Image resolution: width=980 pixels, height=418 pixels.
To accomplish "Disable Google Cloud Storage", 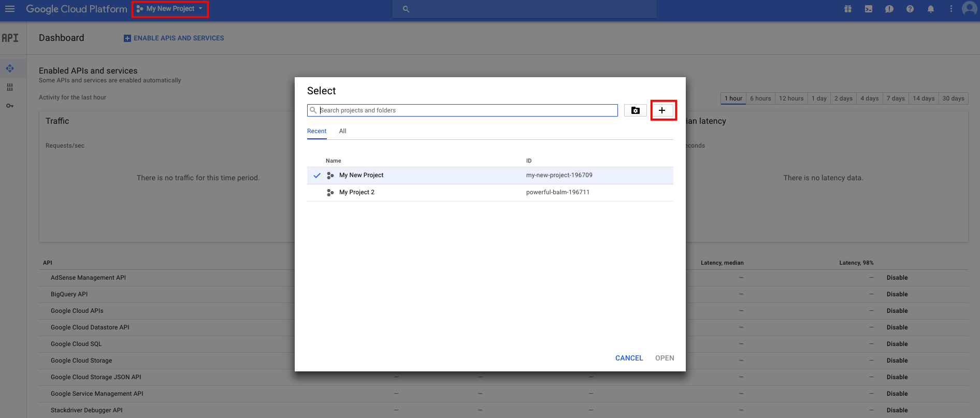I will [897, 361].
